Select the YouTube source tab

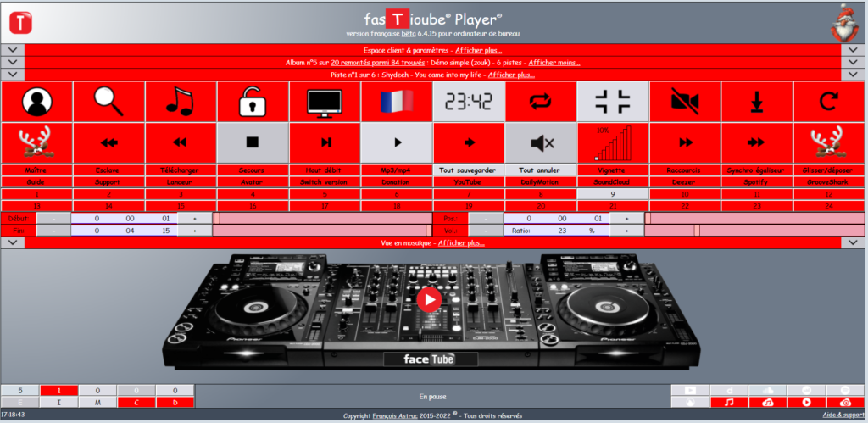pos(469,181)
